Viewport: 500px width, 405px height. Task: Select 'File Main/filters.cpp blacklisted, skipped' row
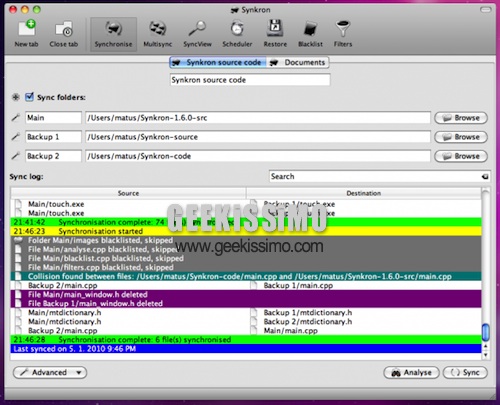(x=246, y=267)
